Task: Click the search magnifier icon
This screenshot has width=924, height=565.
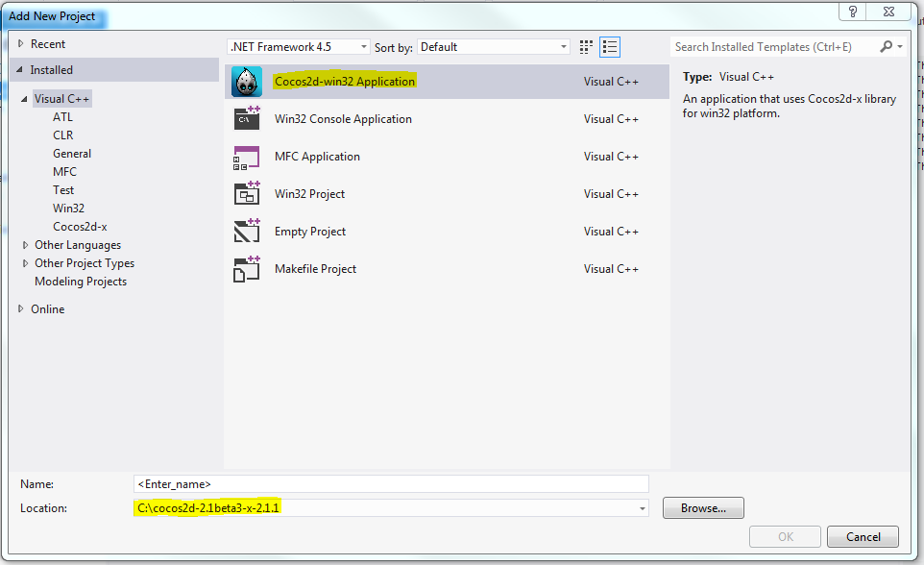Action: point(887,46)
